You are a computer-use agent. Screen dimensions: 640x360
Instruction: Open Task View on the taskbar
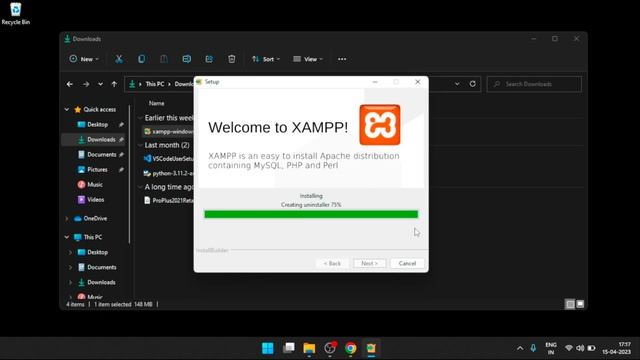point(289,348)
